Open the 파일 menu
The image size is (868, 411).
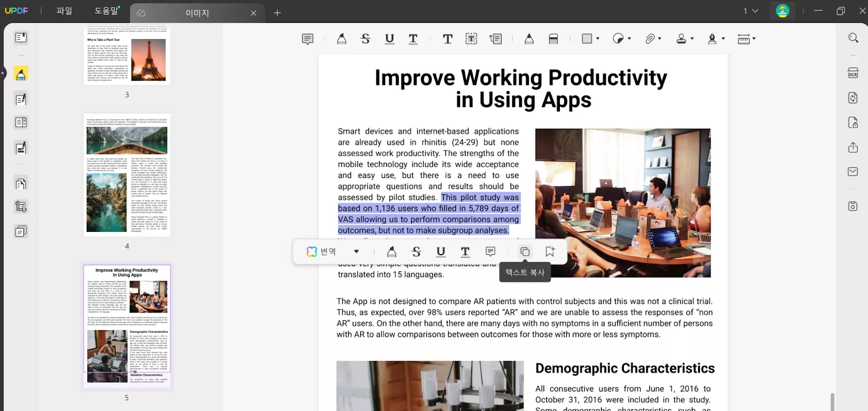64,11
